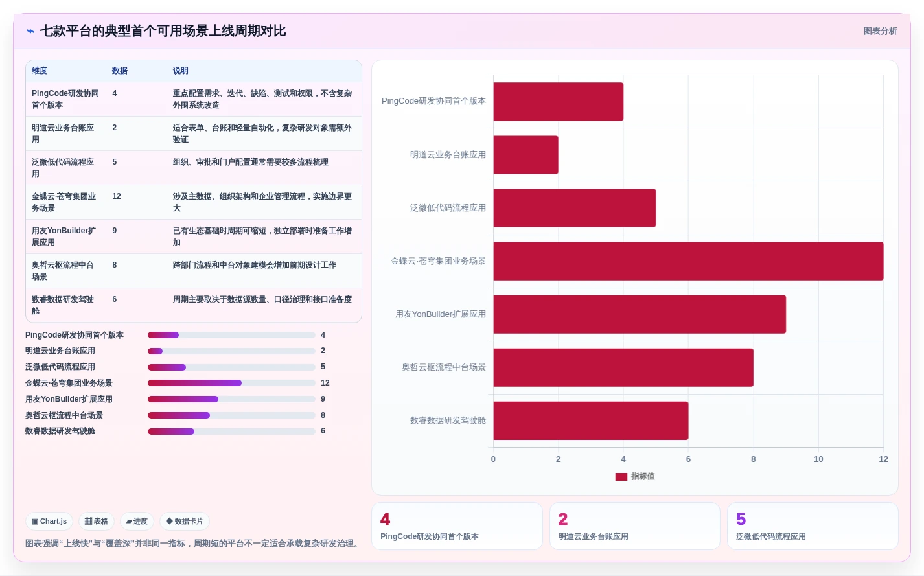Image resolution: width=924 pixels, height=576 pixels.
Task: Click the 维度 column header
Action: [40, 71]
